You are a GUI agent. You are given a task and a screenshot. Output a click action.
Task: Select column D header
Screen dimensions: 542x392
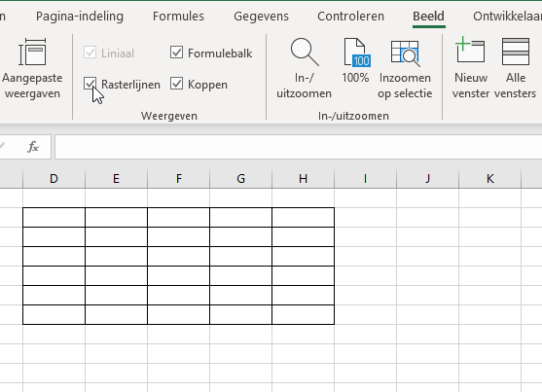pos(54,179)
